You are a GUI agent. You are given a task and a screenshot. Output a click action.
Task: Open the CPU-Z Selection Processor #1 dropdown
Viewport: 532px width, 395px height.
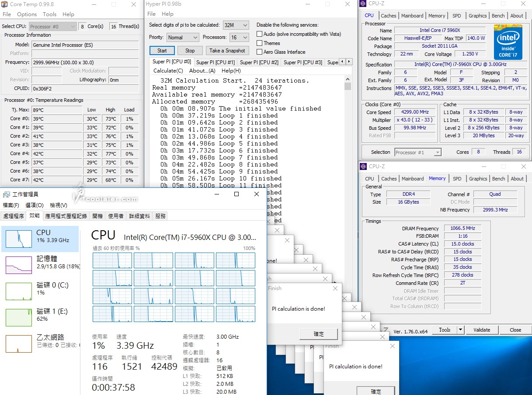pos(417,152)
